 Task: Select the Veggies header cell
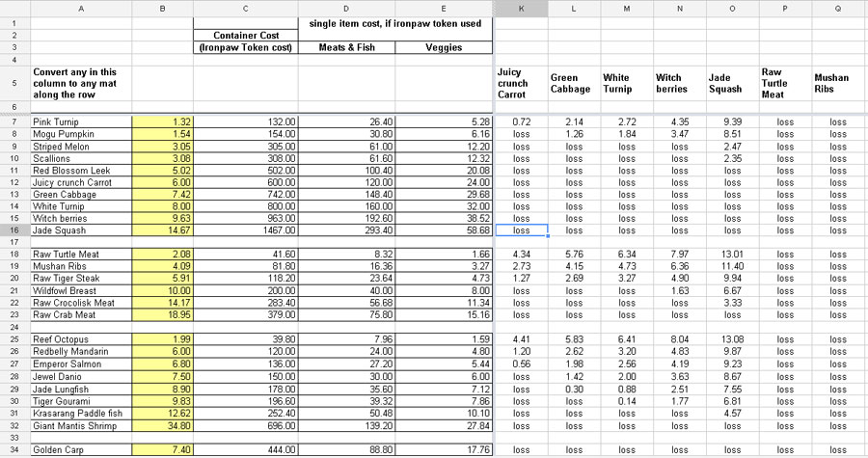point(444,47)
